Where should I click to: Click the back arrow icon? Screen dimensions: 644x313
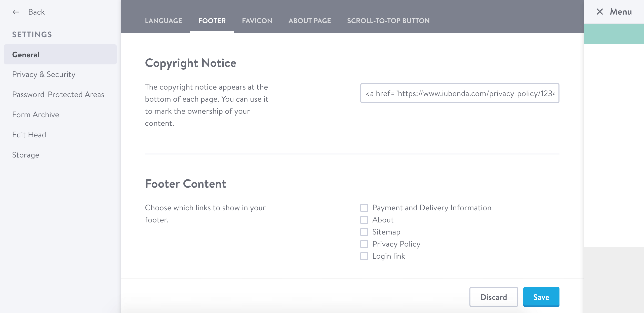tap(16, 12)
